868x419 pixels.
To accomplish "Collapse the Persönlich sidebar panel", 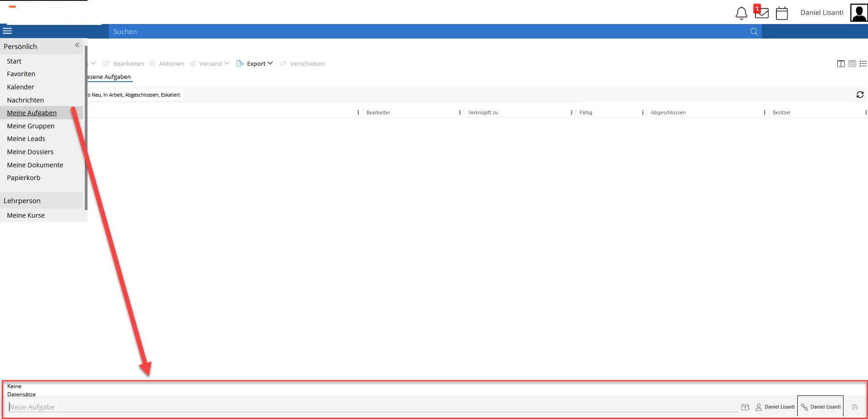I will click(x=77, y=45).
